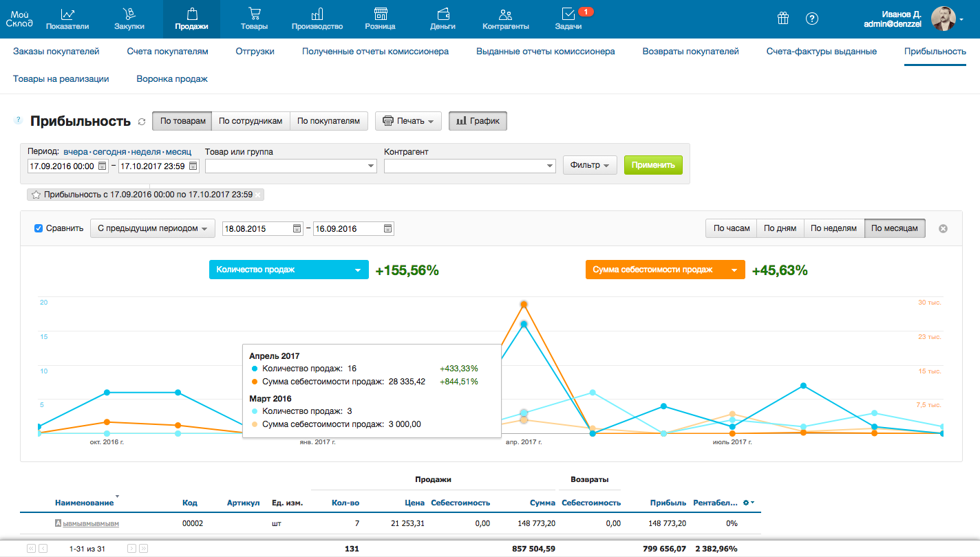Screen dimensions: 980x557
Task: Go to Деньги section
Action: point(443,19)
